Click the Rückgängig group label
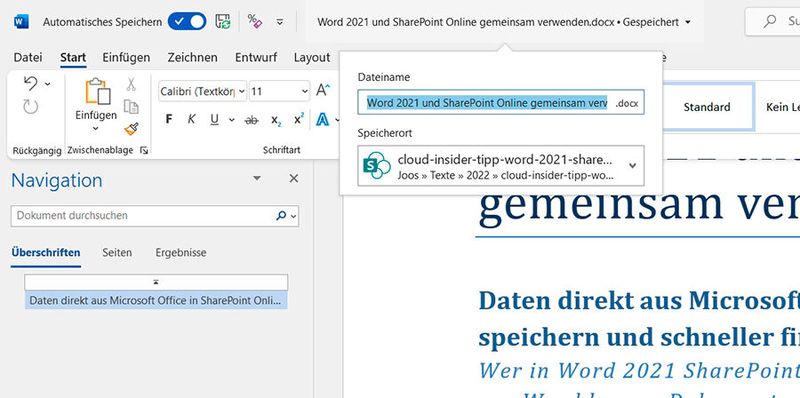 click(x=37, y=151)
